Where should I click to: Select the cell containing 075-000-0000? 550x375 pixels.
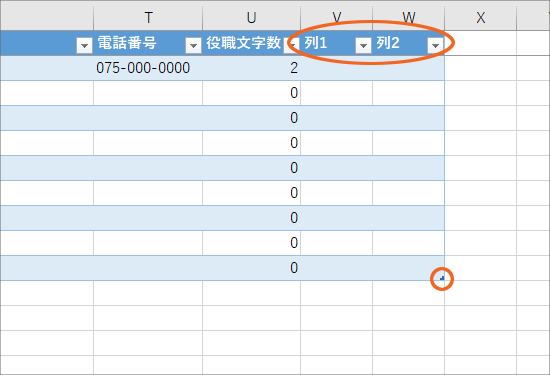[148, 68]
